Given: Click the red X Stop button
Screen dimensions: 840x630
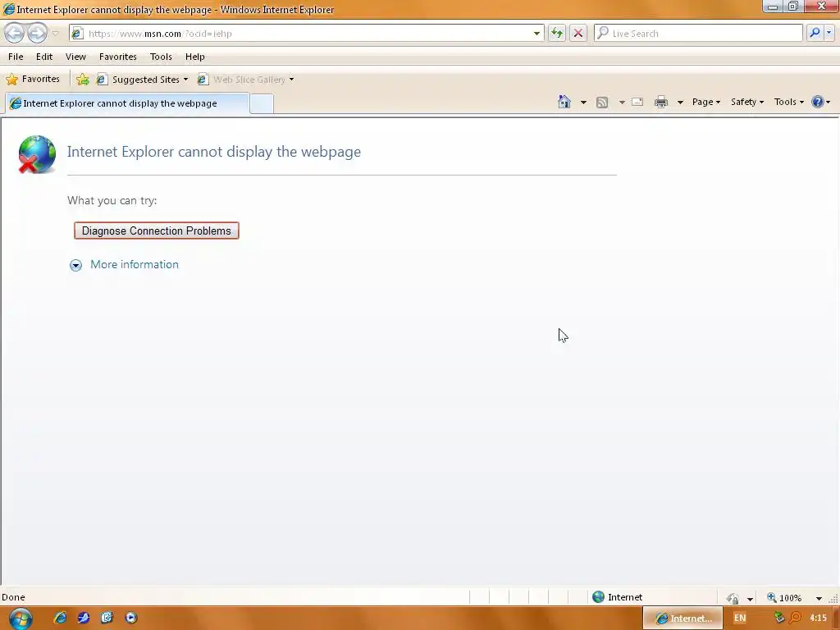Looking at the screenshot, I should [x=578, y=33].
